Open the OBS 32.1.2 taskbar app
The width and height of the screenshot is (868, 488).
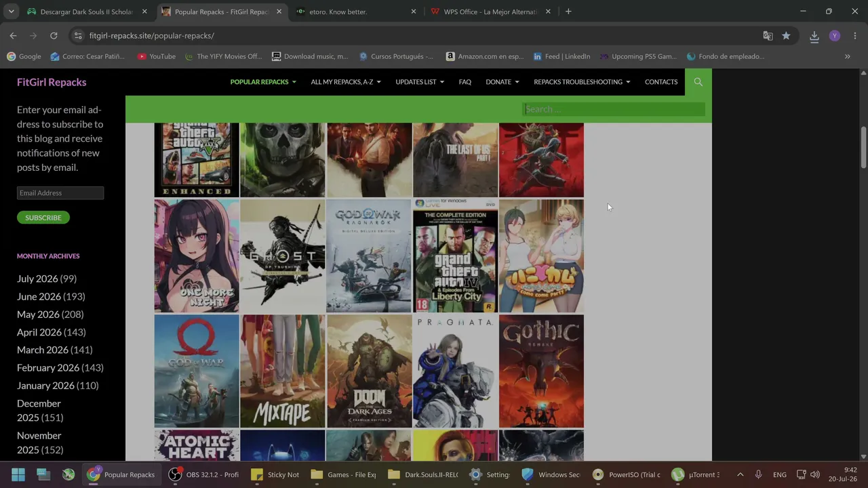coord(205,474)
